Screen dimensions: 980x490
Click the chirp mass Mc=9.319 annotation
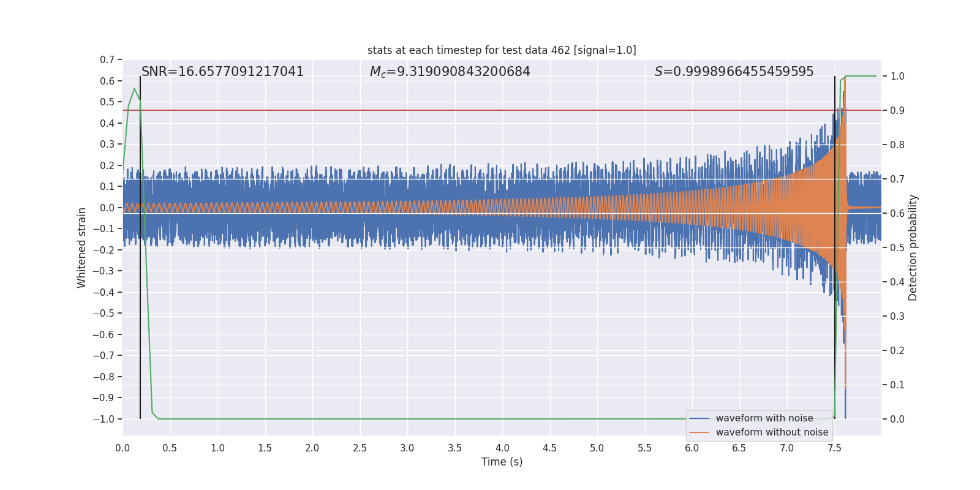[450, 72]
